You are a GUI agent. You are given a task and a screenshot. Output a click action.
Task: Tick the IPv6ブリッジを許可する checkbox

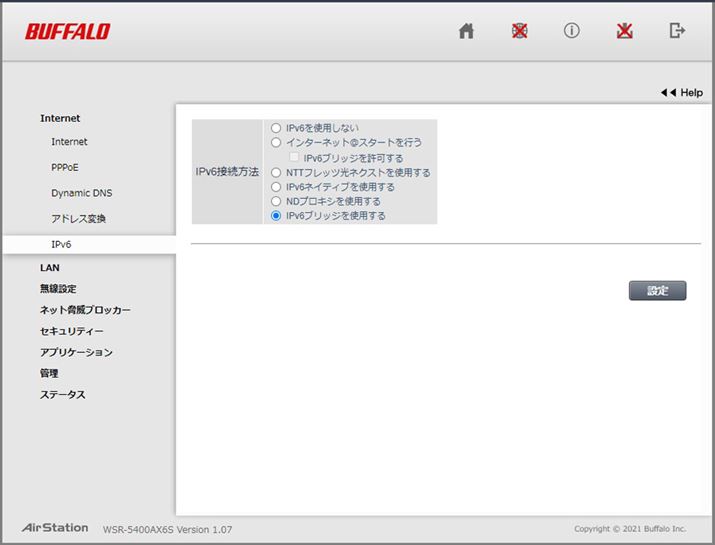(294, 157)
